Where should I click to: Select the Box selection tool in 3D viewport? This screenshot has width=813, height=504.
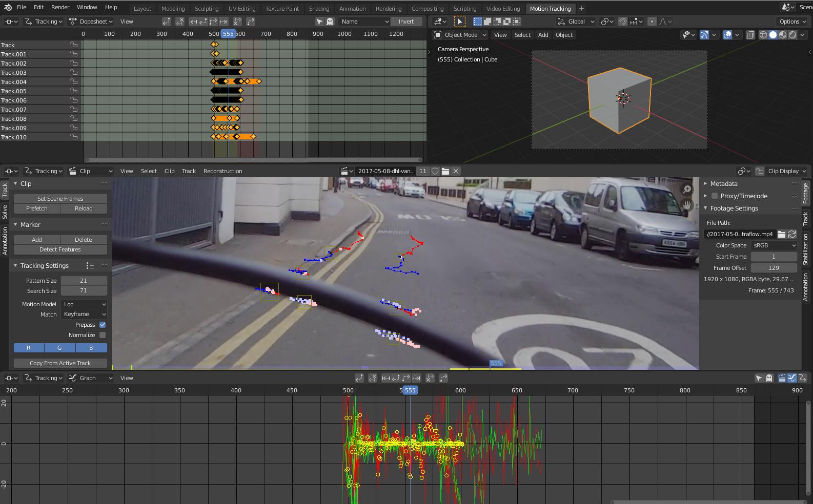click(478, 22)
